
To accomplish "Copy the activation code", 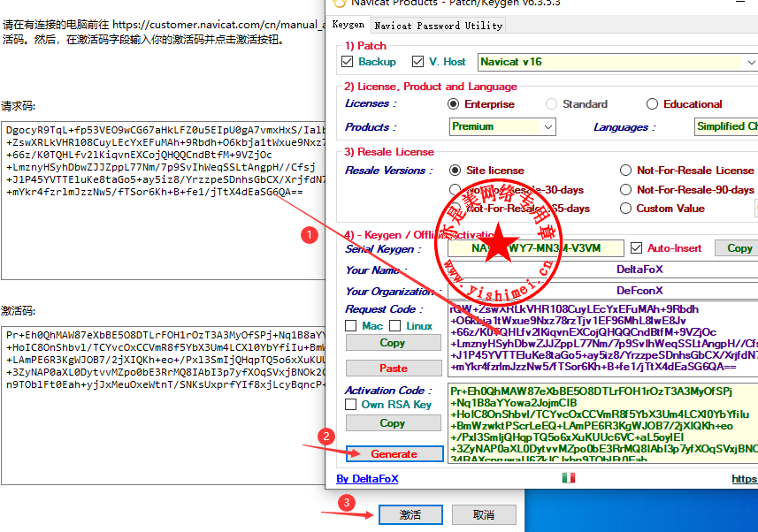I will (393, 422).
